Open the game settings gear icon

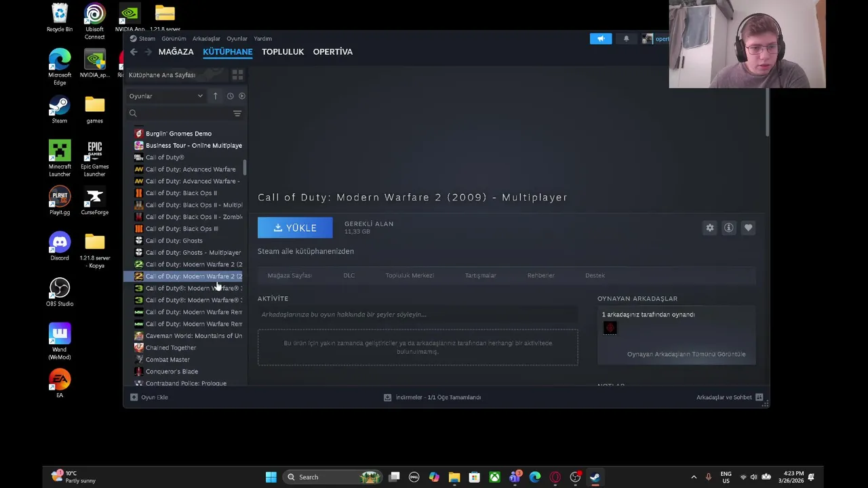[x=710, y=228]
